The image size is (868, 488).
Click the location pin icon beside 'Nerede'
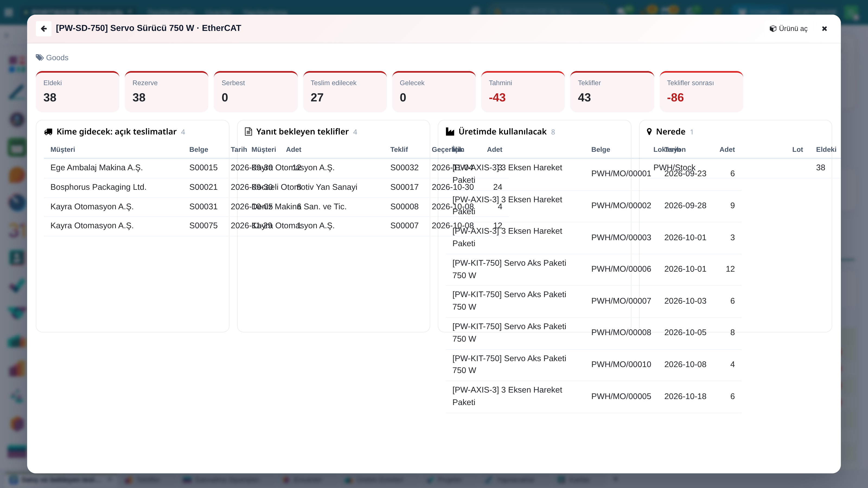tap(649, 132)
